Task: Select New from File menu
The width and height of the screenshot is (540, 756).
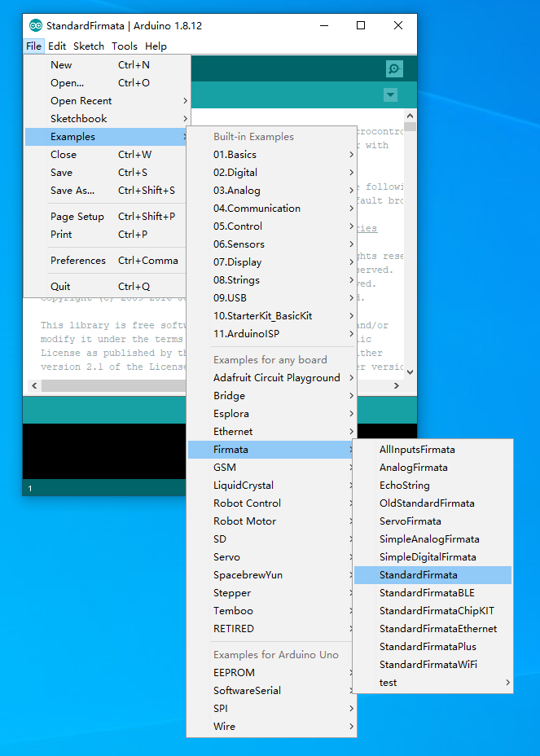Action: coord(107,65)
